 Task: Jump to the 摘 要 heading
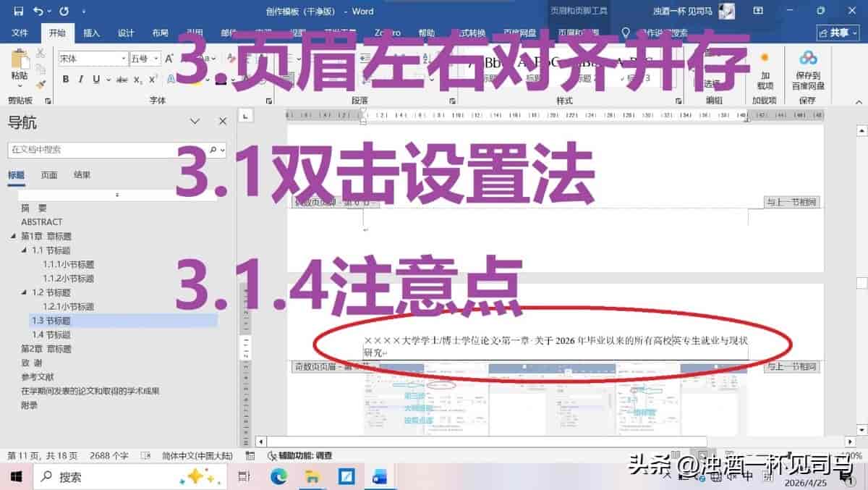[33, 208]
